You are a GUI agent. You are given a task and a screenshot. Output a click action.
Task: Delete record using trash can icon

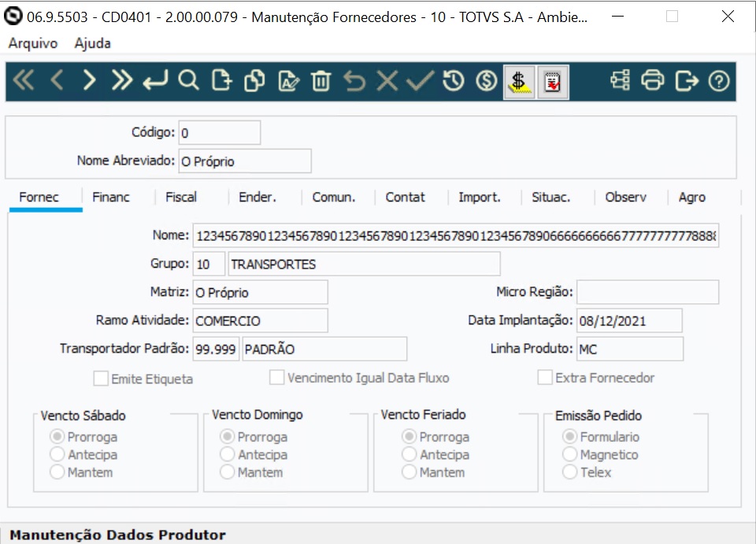pyautogui.click(x=321, y=80)
